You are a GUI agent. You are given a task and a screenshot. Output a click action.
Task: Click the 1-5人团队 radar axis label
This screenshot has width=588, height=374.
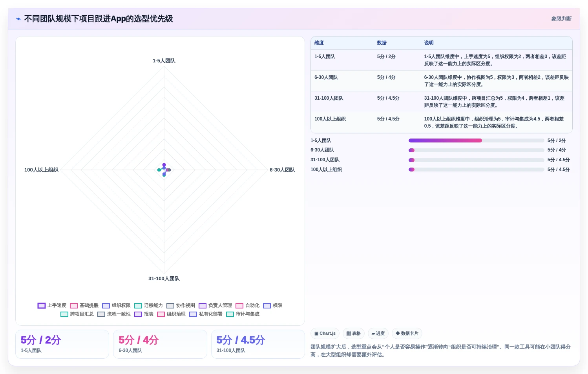164,61
